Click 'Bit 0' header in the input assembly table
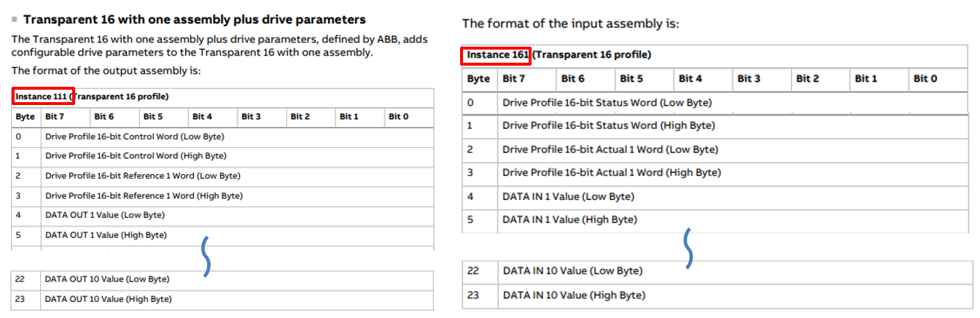This screenshot has height=318, width=980. tap(925, 79)
